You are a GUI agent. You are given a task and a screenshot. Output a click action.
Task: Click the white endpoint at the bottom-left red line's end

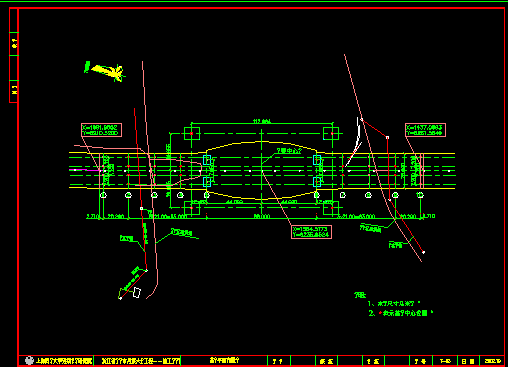(x=120, y=298)
